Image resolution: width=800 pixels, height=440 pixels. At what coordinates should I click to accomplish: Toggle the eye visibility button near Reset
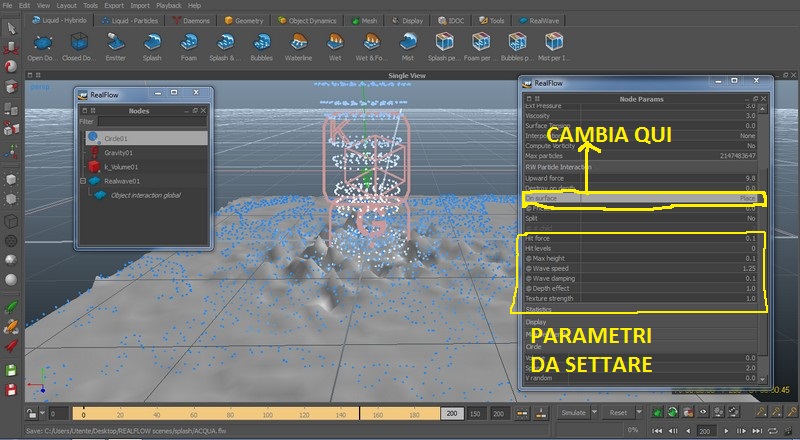(x=703, y=412)
